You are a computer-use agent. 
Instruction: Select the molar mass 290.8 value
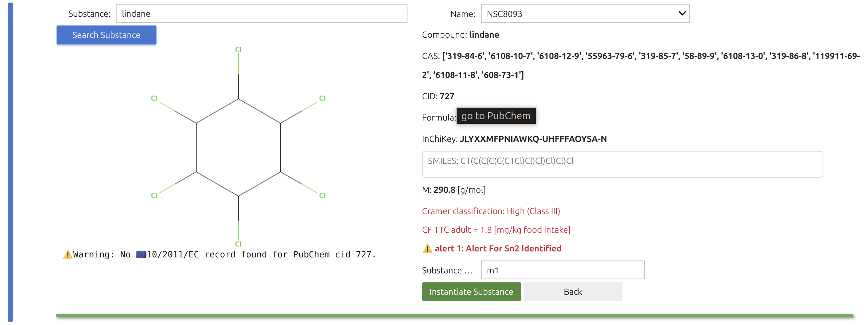click(444, 190)
